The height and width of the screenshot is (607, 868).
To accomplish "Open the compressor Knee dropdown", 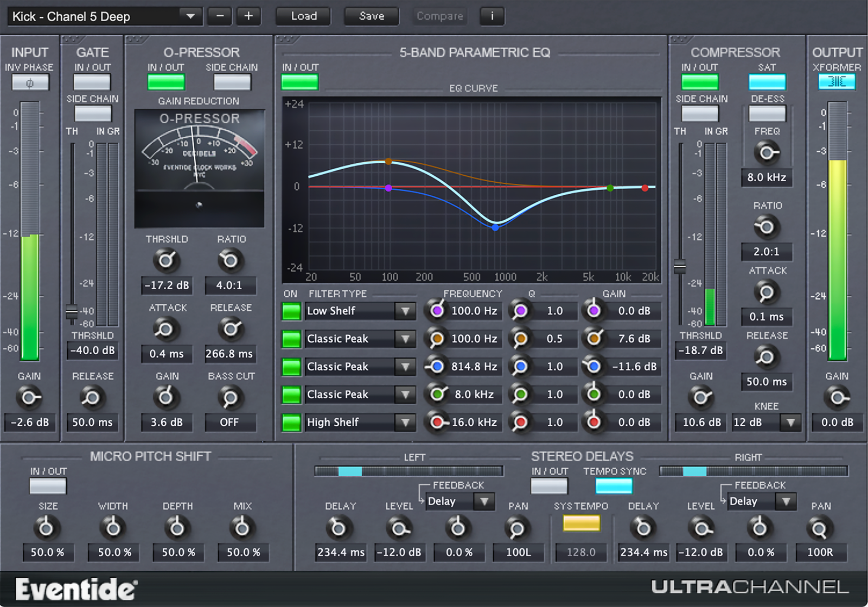I will 790,423.
